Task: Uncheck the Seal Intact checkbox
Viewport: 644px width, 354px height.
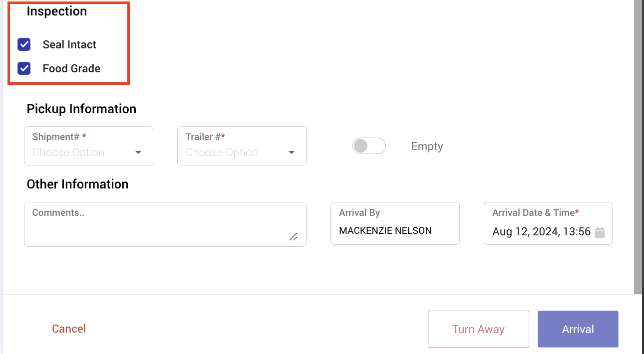Action: click(24, 44)
